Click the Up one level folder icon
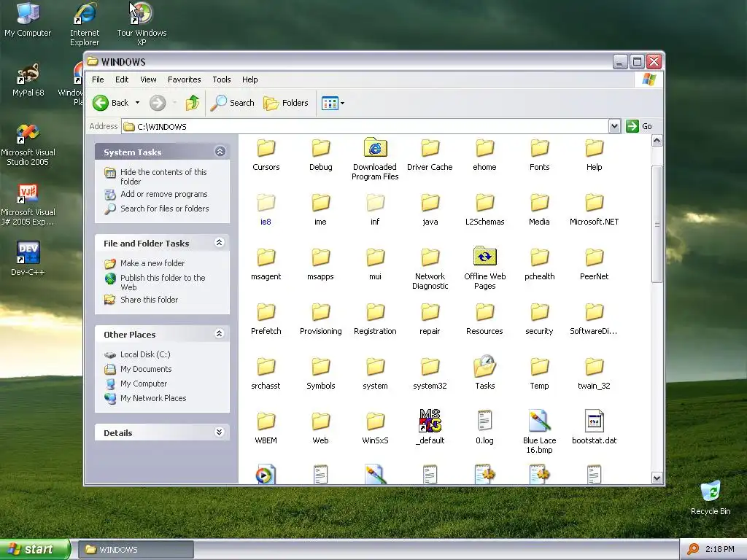747x560 pixels. pos(193,103)
